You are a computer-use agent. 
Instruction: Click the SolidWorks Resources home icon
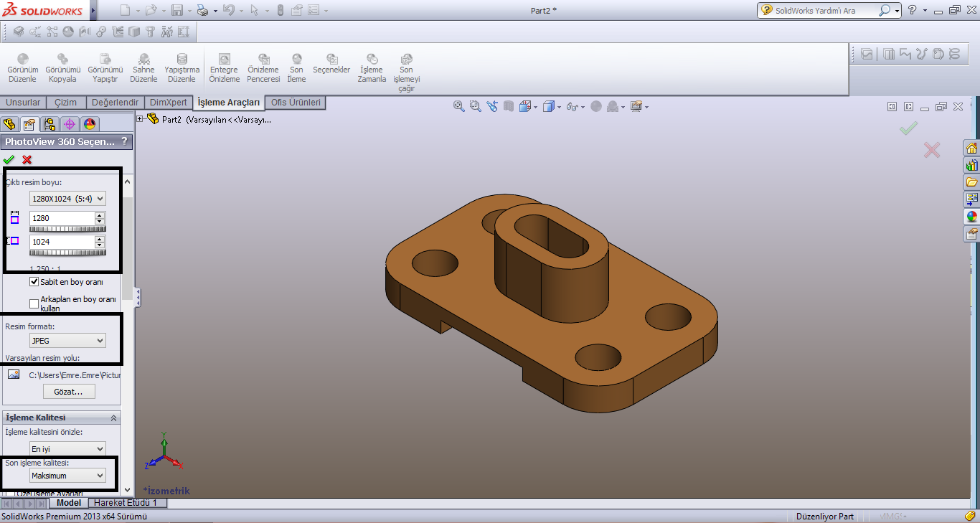tap(973, 146)
